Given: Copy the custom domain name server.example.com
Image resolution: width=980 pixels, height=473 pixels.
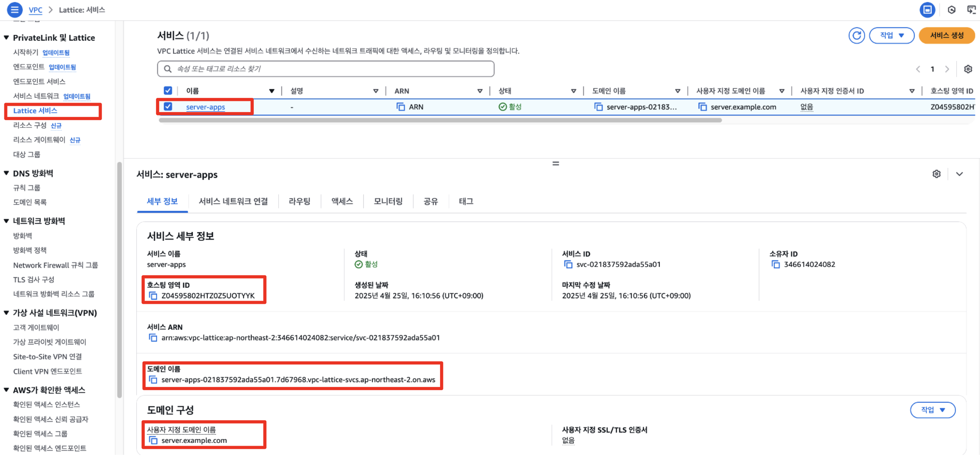Looking at the screenshot, I should coord(153,441).
